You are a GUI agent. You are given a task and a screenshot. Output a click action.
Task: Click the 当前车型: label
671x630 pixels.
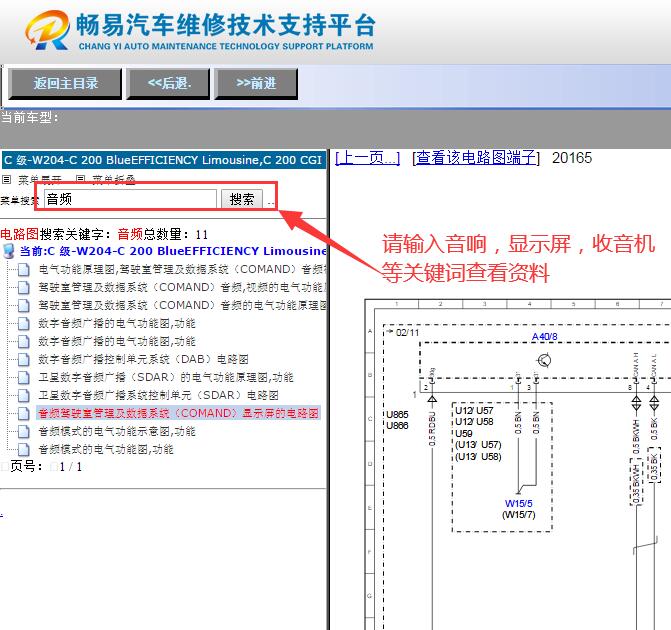coord(30,117)
